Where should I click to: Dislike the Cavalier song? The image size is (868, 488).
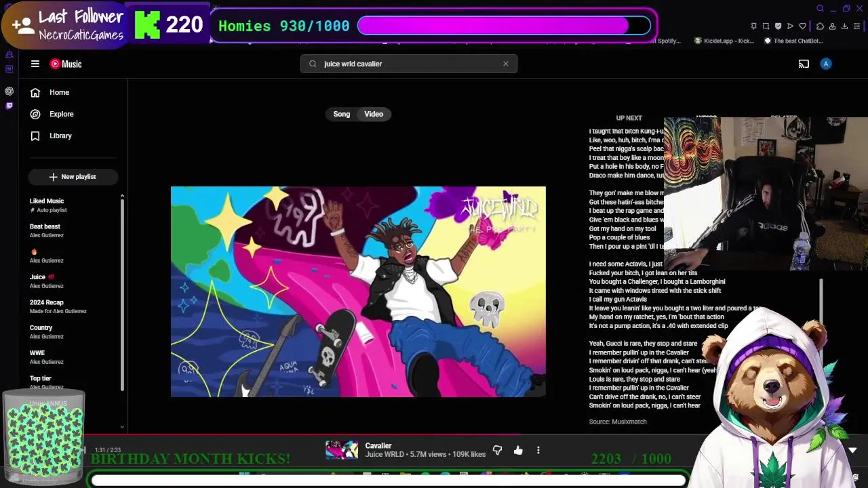point(497,450)
